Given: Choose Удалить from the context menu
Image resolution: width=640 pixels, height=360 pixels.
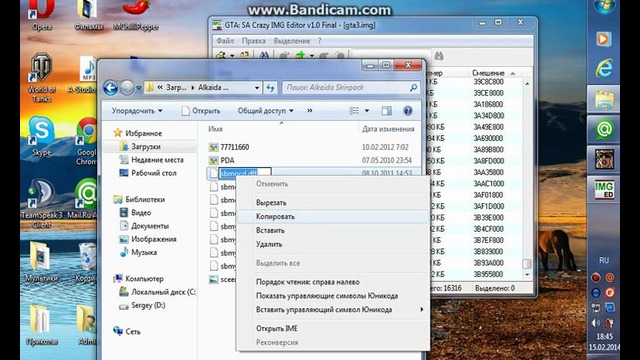Looking at the screenshot, I should [x=333, y=244].
